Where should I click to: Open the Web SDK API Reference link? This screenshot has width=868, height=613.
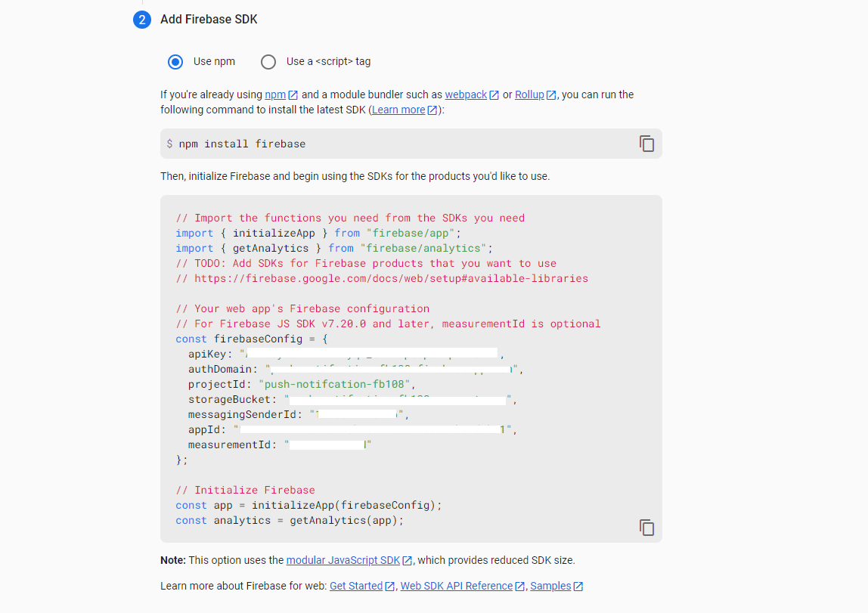pyautogui.click(x=457, y=586)
